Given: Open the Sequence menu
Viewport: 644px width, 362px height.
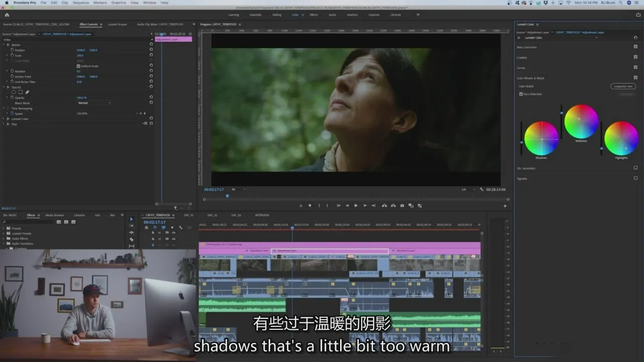Looking at the screenshot, I should (80, 3).
